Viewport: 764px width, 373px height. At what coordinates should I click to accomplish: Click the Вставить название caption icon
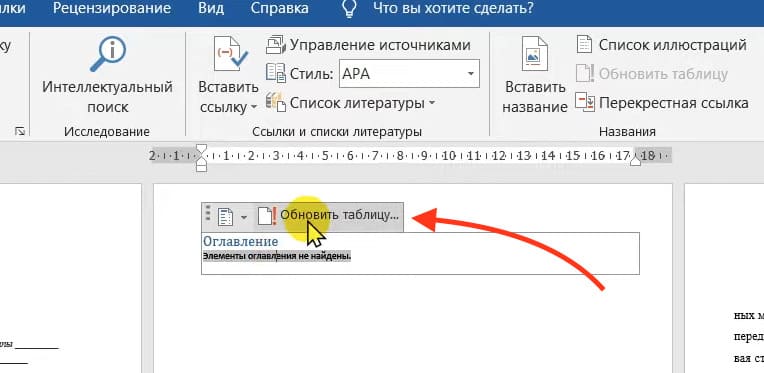pos(535,55)
